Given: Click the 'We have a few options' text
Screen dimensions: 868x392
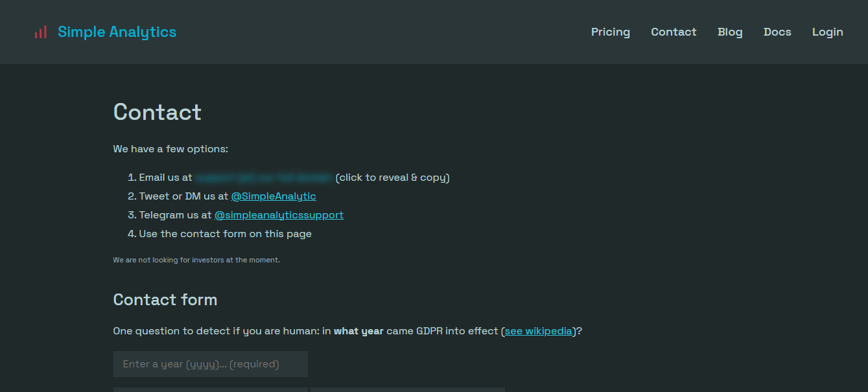Looking at the screenshot, I should 170,148.
